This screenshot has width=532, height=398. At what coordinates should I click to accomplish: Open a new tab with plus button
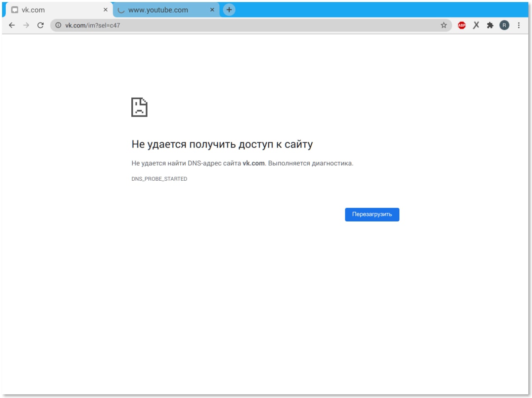[229, 10]
